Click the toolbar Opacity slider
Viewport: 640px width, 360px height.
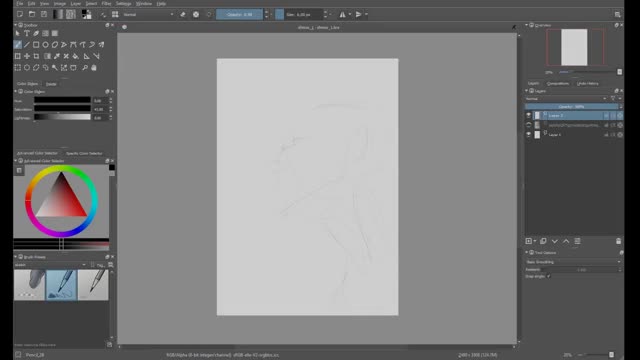coord(239,14)
